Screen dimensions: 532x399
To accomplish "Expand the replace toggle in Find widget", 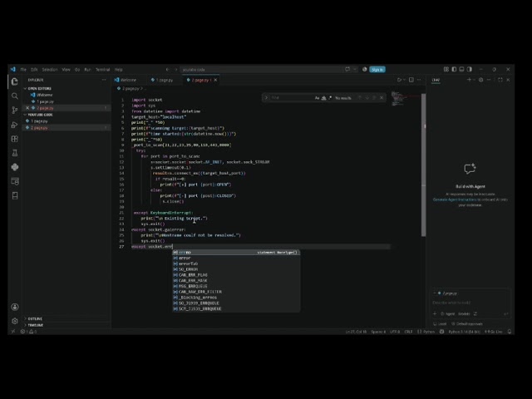I will pos(266,98).
